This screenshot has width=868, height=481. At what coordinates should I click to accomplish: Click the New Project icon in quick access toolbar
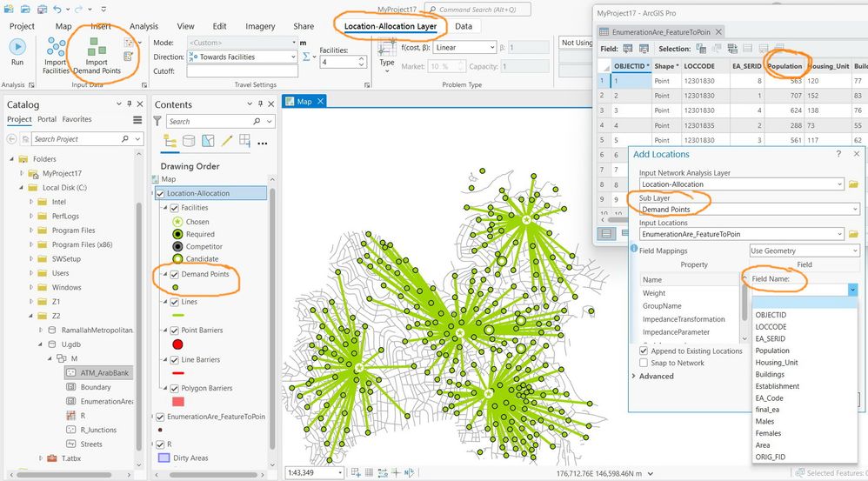coord(9,10)
